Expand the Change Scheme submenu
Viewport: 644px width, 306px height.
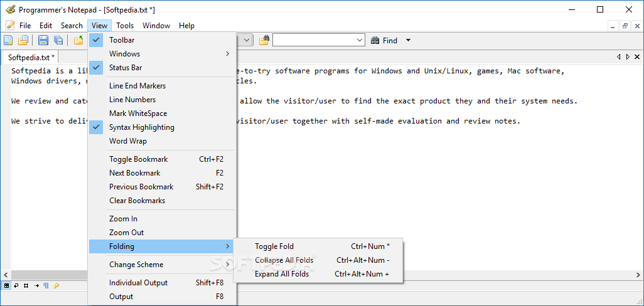point(163,265)
